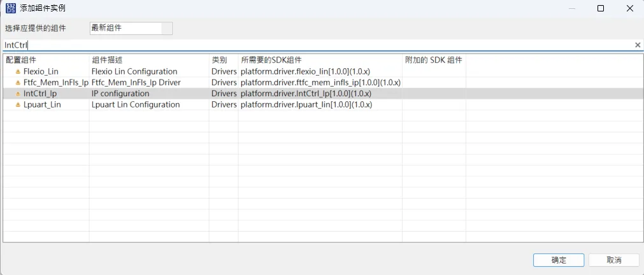Select the Flexio Lin Configuration row description
The width and height of the screenshot is (644, 275).
134,72
